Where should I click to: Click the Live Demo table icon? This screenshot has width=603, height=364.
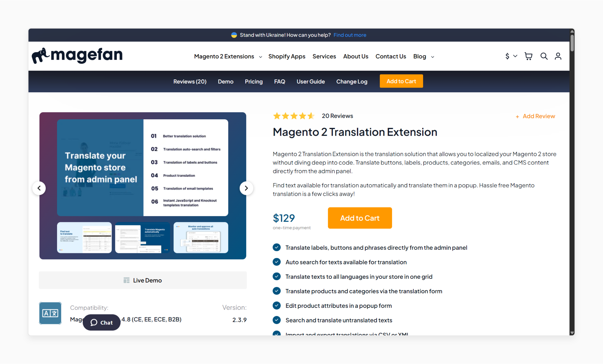(126, 280)
